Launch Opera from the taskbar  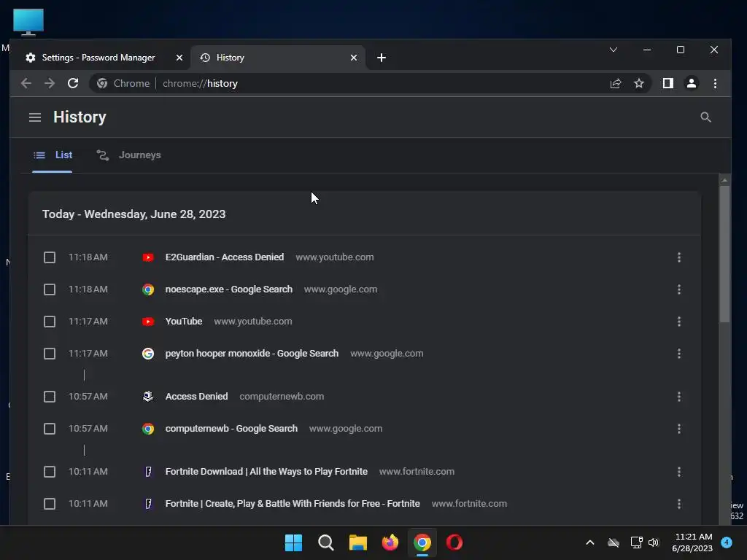tap(454, 542)
